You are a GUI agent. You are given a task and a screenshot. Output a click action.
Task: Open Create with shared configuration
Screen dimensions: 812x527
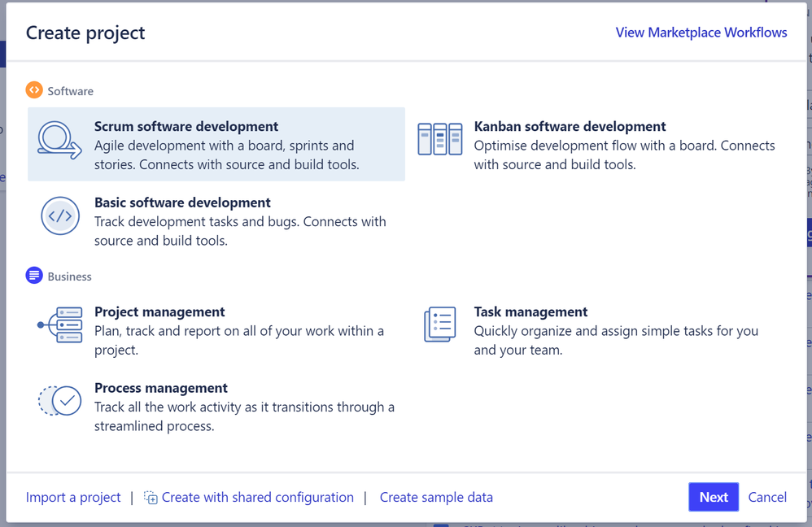(257, 496)
